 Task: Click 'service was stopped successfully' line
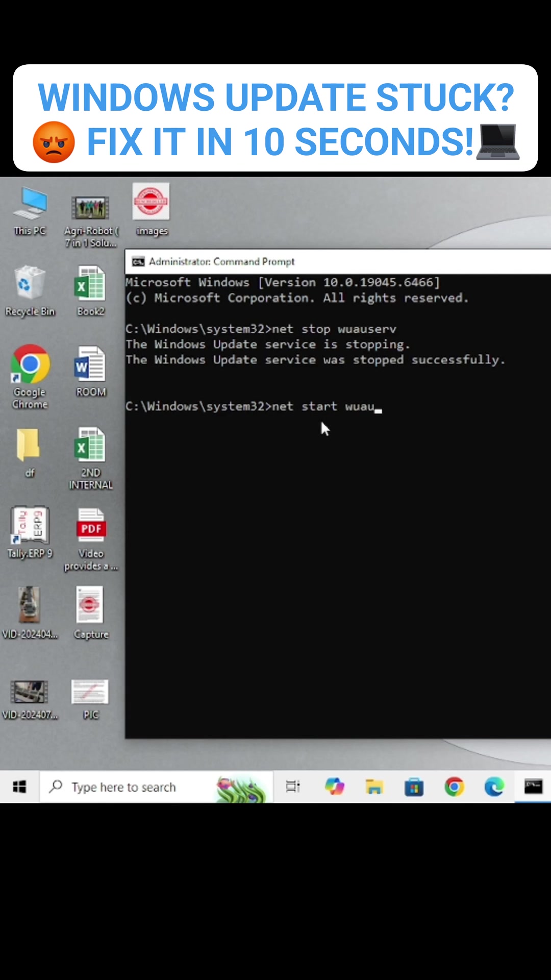click(315, 360)
